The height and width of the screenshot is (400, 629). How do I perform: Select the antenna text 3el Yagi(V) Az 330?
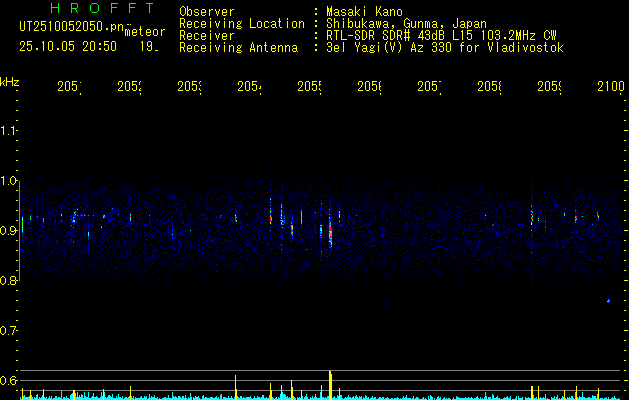(x=389, y=48)
